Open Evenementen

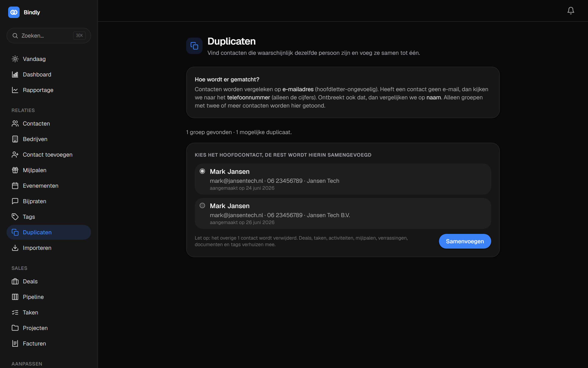pos(49,186)
